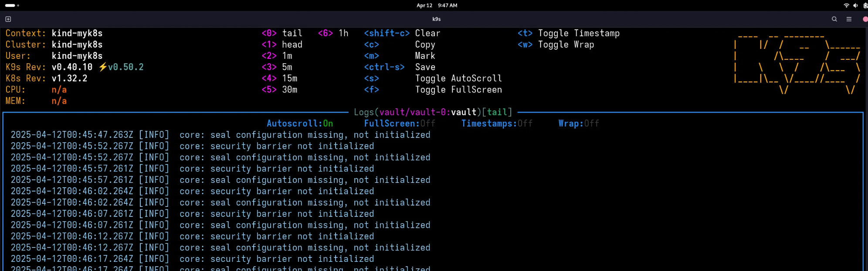Viewport: 868px width, 271px height.
Task: Click the ctrl-s Save command
Action: point(400,67)
